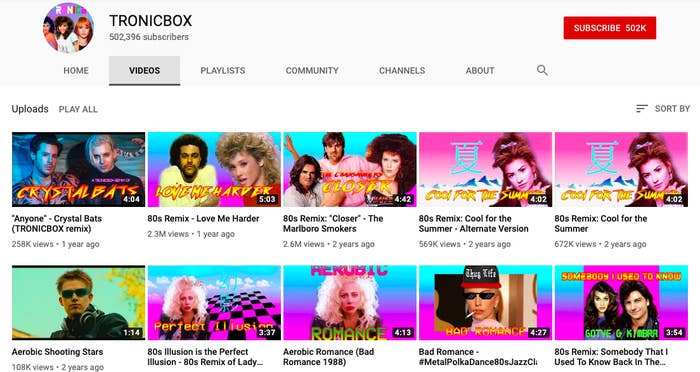
Task: Go to the Community tab
Action: click(312, 71)
